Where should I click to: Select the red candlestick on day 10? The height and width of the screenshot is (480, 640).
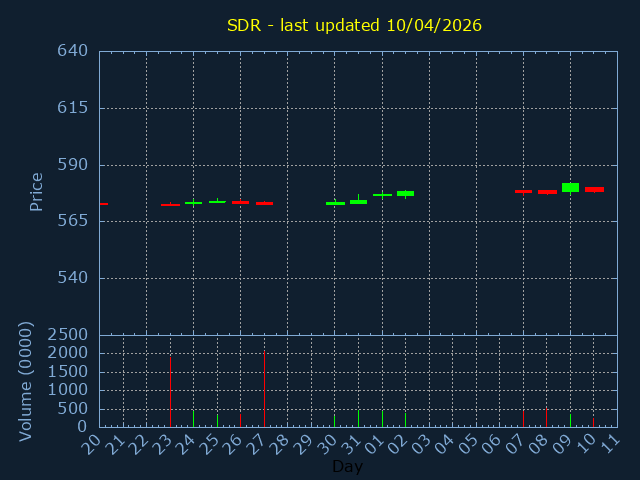coord(594,189)
